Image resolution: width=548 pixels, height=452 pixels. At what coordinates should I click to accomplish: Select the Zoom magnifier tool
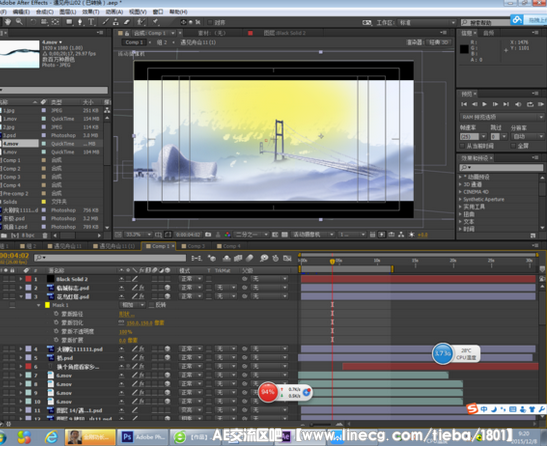point(19,22)
